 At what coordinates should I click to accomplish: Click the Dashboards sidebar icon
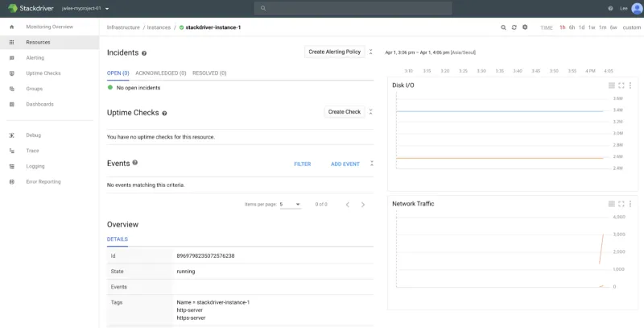(11, 105)
